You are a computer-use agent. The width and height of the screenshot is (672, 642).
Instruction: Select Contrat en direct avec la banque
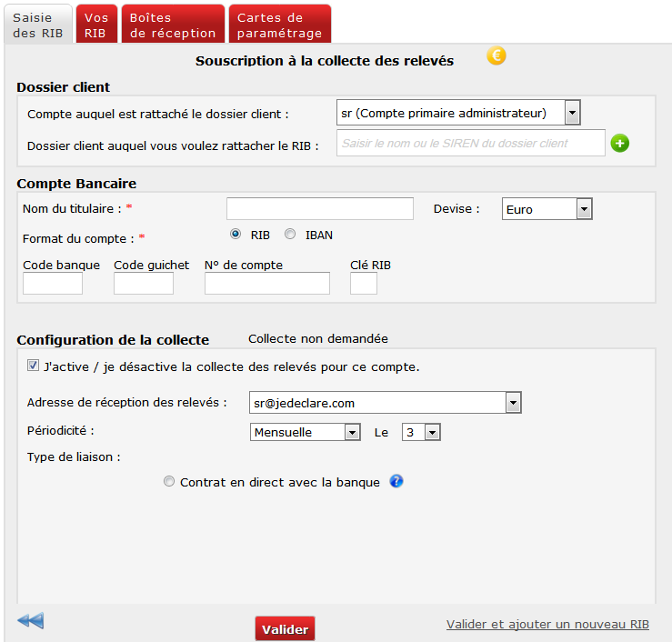169,481
